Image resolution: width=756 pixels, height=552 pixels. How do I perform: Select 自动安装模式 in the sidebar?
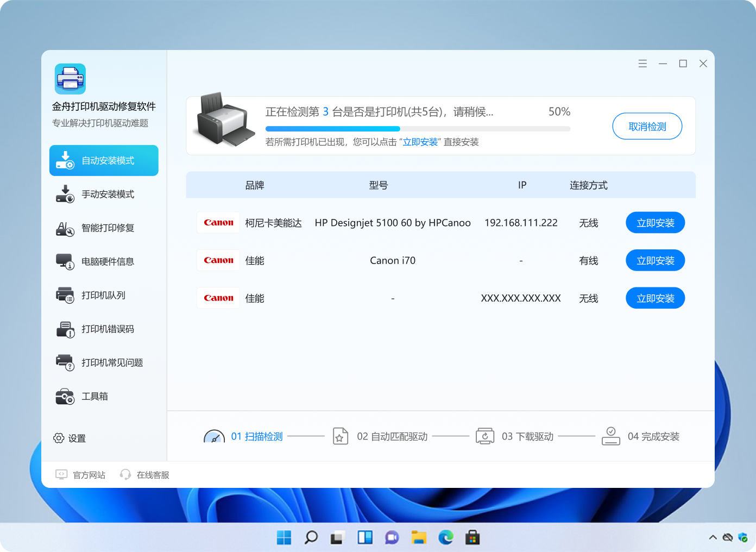(x=103, y=160)
